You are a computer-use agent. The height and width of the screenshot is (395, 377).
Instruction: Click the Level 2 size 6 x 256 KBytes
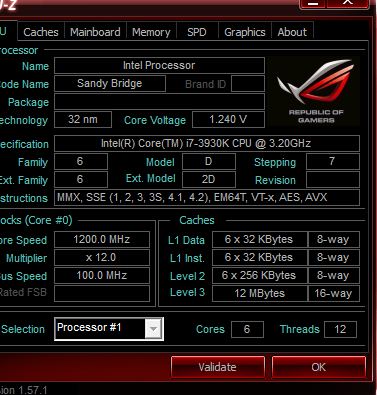tap(259, 275)
